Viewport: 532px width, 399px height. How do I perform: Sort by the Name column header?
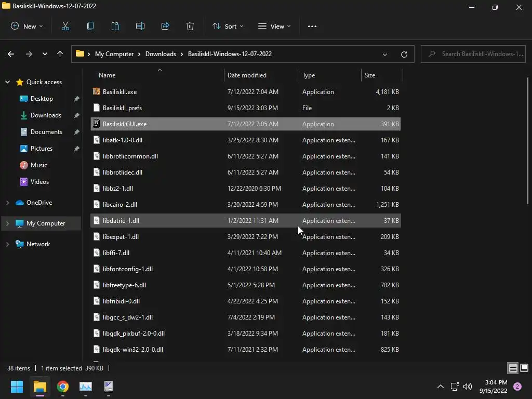(x=157, y=75)
